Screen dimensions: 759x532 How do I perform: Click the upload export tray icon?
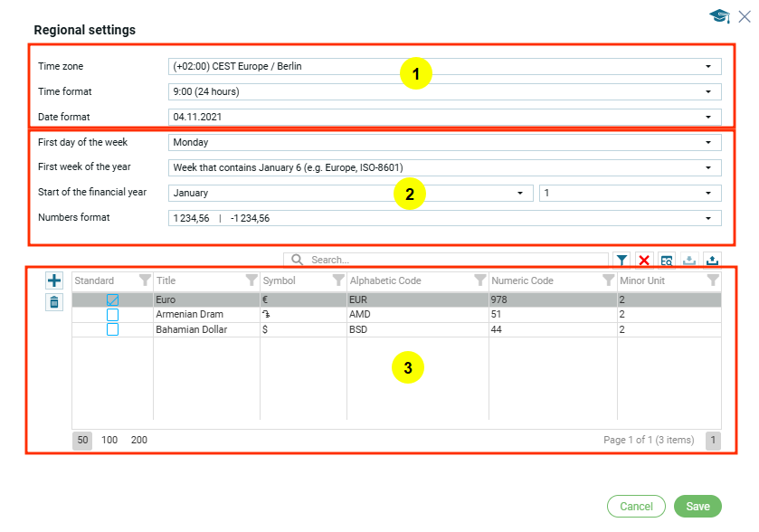click(711, 261)
